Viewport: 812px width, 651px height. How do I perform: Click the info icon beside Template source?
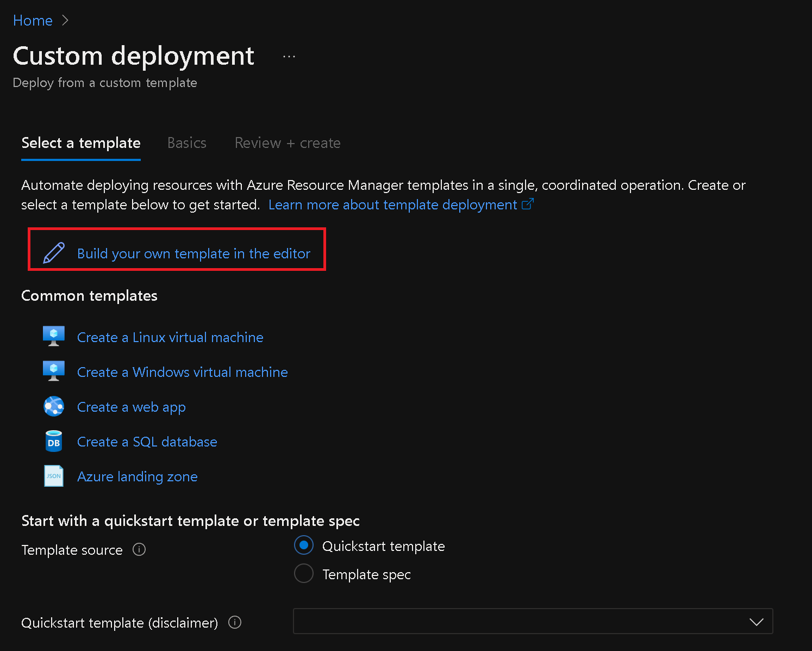(139, 549)
